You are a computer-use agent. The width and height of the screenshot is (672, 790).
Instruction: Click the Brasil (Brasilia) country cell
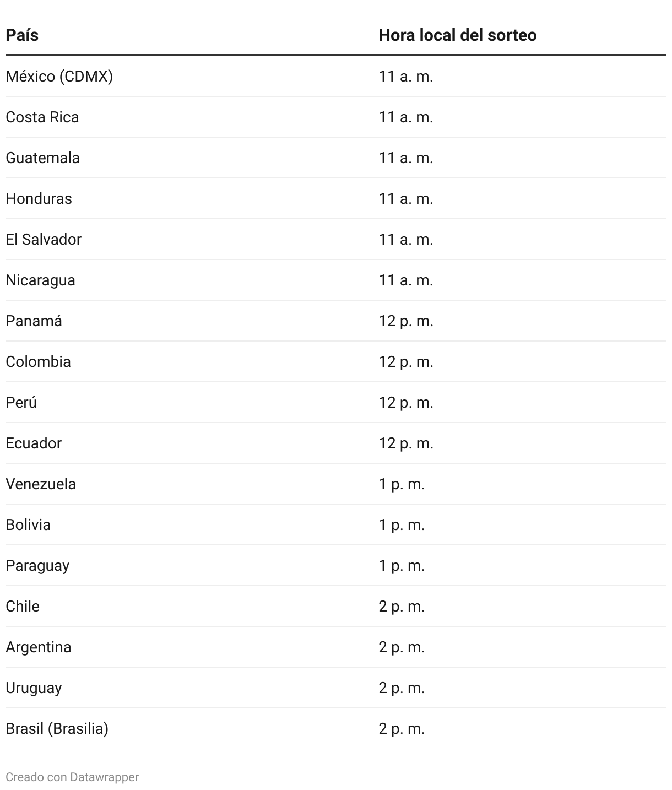(57, 728)
